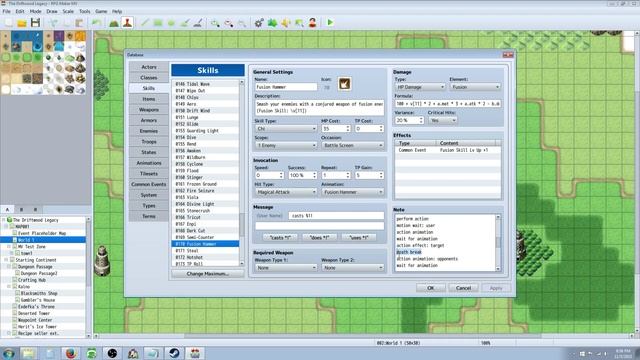
Task: Click Cancel in Database dialog
Action: (x=463, y=288)
